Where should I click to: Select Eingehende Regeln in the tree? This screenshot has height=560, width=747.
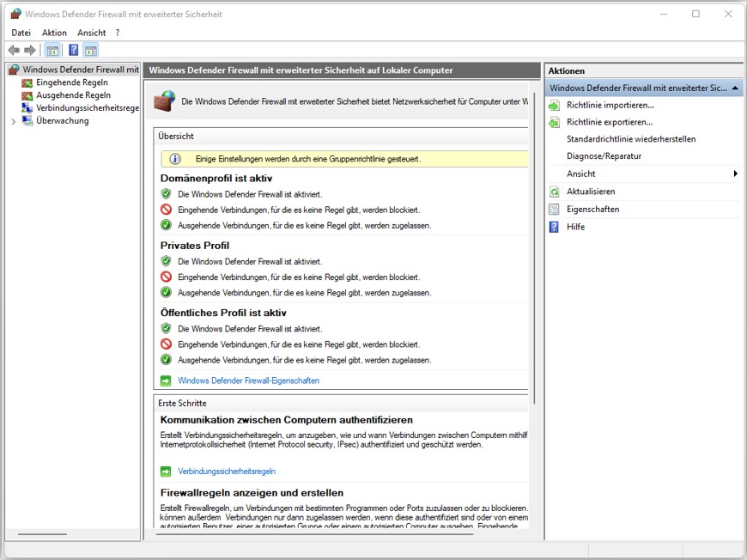pos(72,82)
